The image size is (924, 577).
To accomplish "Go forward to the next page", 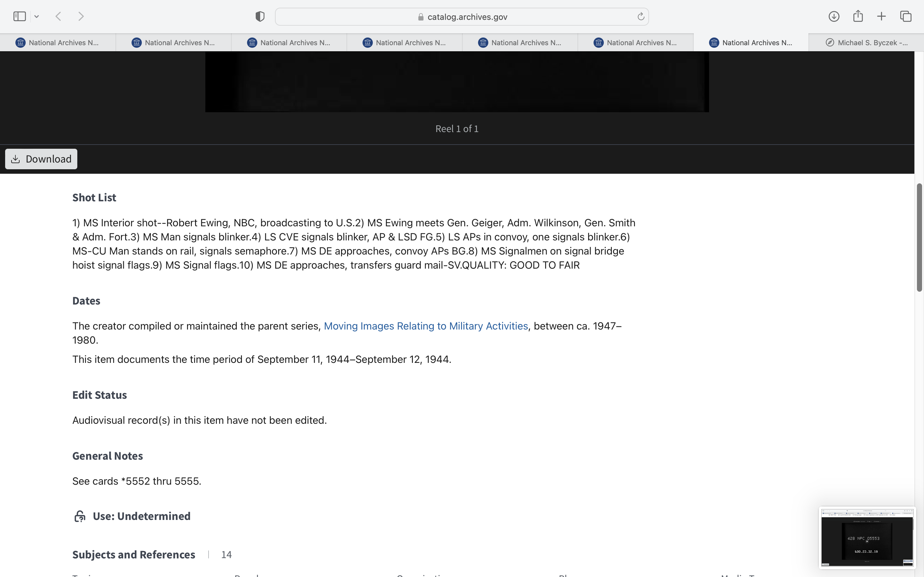I will [x=81, y=16].
